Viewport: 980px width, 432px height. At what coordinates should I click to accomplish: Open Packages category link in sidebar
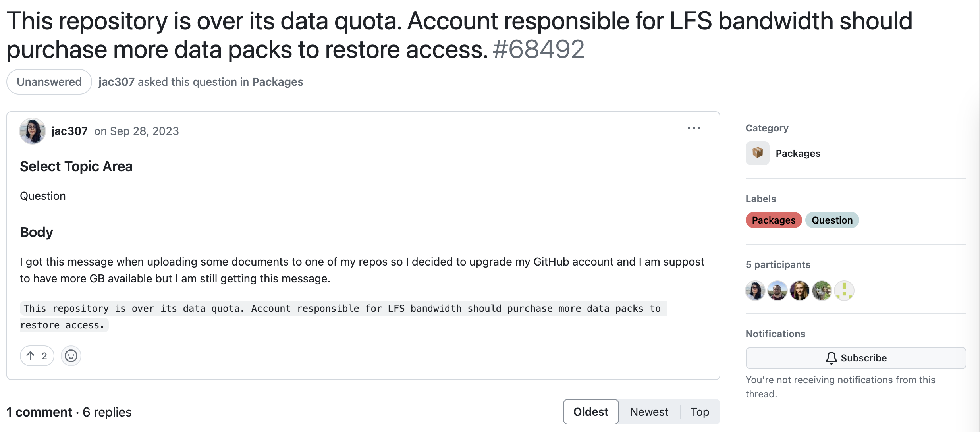798,153
